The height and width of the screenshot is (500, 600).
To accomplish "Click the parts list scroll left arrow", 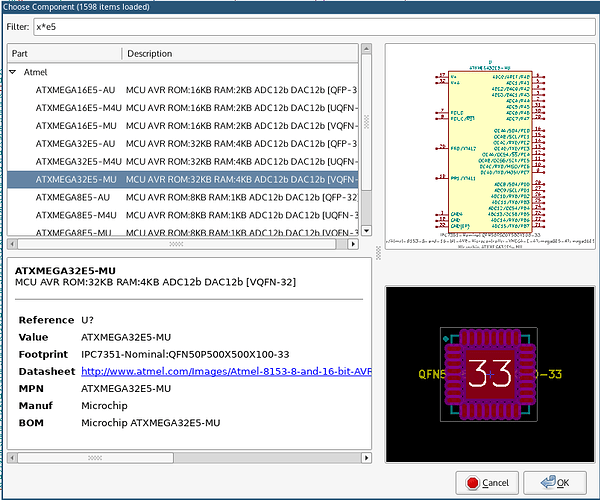I will click(12, 244).
